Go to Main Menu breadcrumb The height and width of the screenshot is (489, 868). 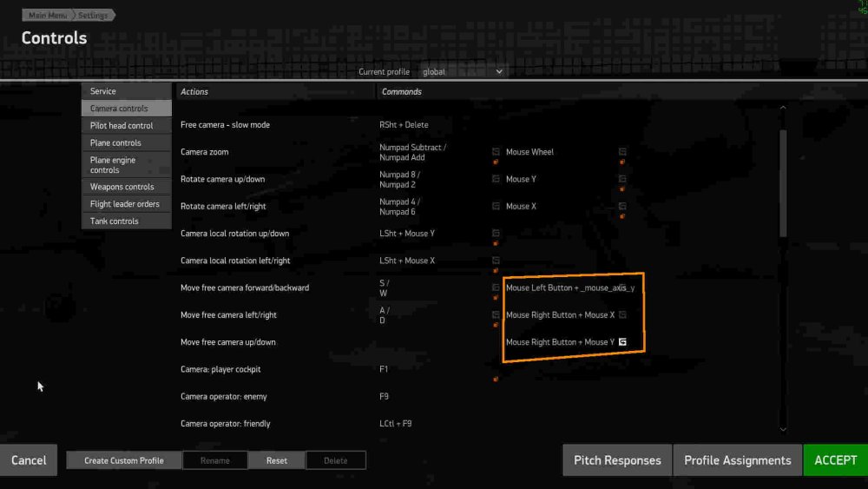(48, 15)
